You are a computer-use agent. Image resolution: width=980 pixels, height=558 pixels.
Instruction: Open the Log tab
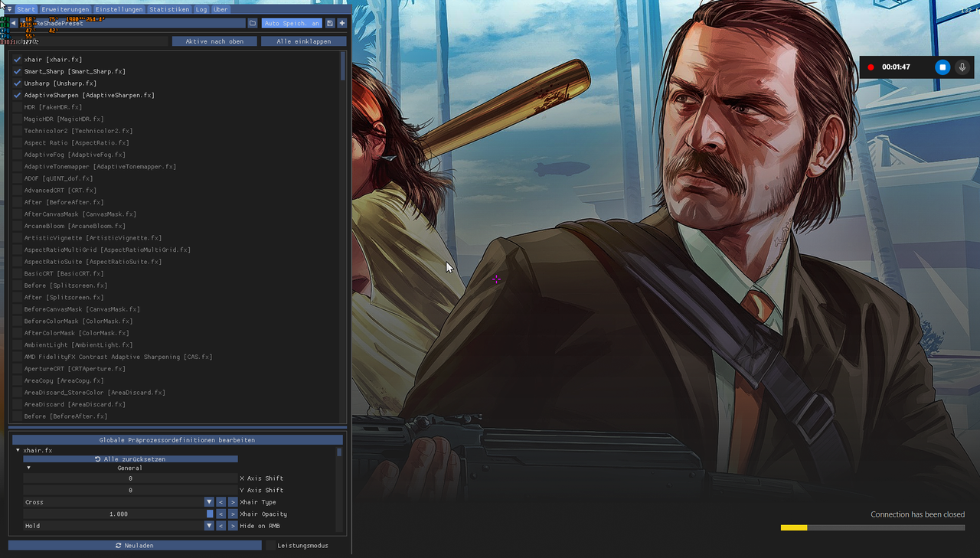(201, 9)
